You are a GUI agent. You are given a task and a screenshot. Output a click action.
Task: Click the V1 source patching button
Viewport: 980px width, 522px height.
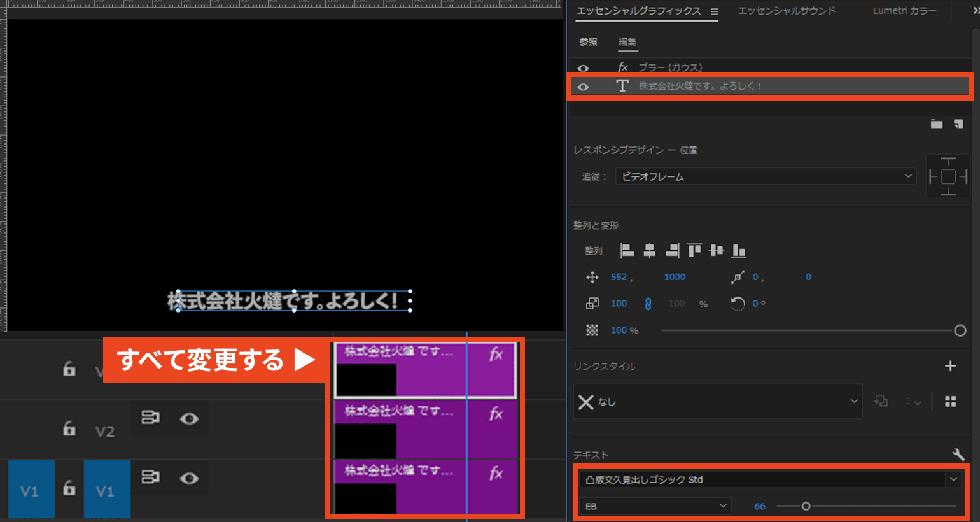30,490
